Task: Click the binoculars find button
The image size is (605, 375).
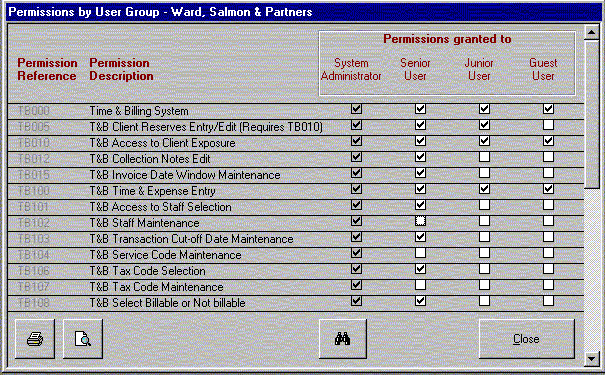Action: pos(343,339)
